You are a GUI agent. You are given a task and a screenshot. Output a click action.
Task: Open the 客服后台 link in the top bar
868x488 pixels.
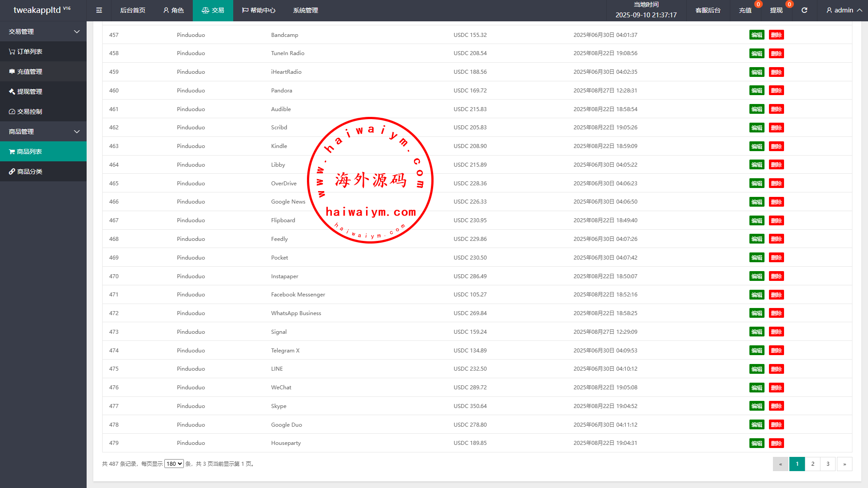point(708,10)
